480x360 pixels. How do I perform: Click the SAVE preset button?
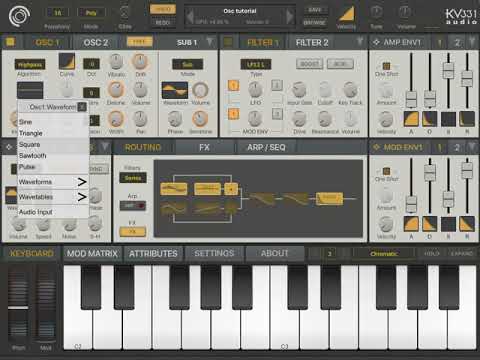pyautogui.click(x=315, y=10)
